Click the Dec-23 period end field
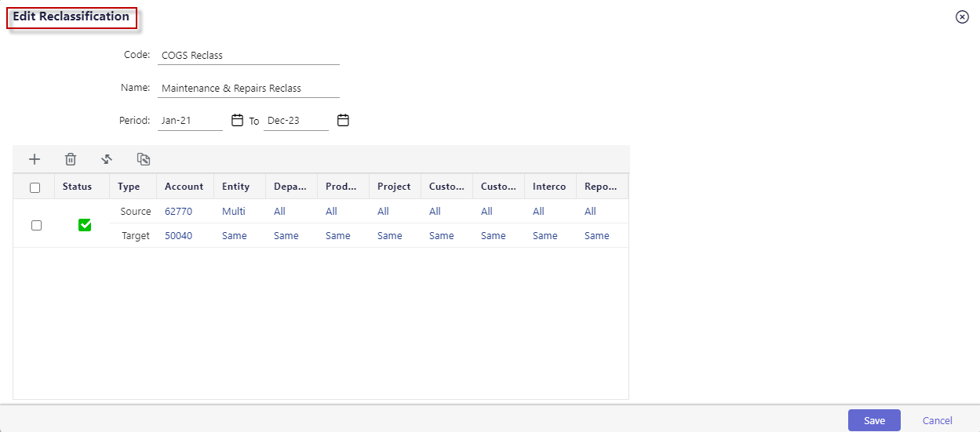The width and height of the screenshot is (980, 432). coord(296,122)
